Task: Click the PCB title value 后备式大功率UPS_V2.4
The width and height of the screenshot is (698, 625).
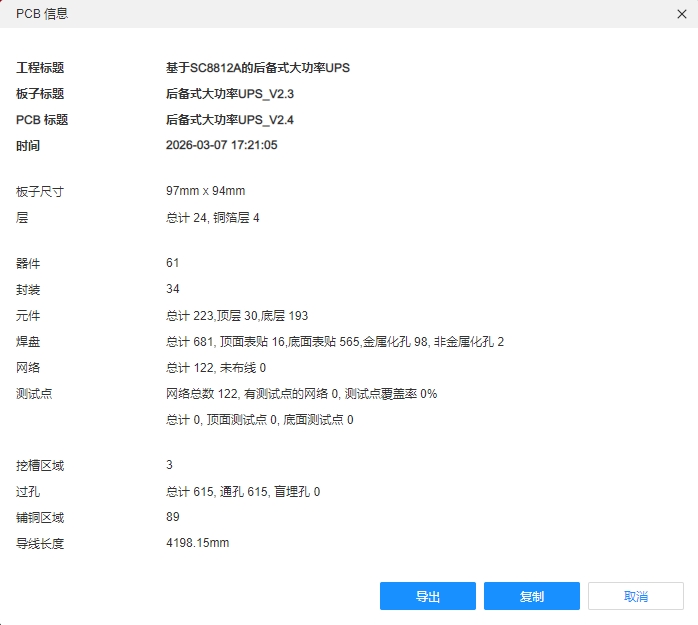Action: coord(230,120)
